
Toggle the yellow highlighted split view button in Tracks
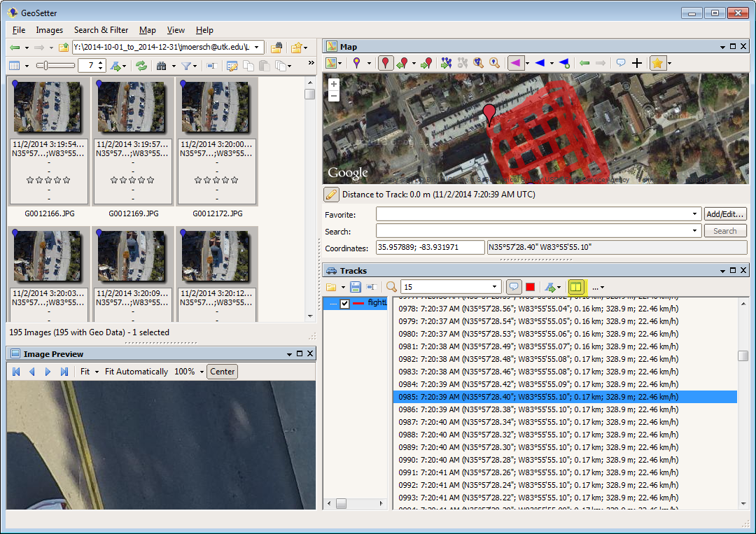click(575, 287)
